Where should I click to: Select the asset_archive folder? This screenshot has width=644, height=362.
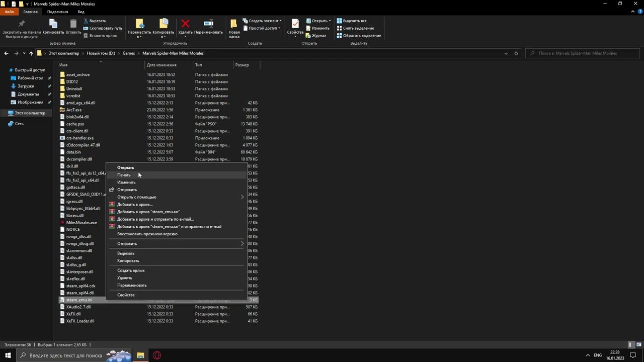(77, 75)
